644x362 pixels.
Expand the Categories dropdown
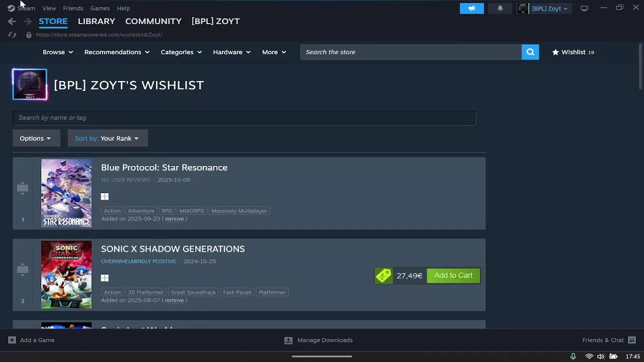(181, 52)
